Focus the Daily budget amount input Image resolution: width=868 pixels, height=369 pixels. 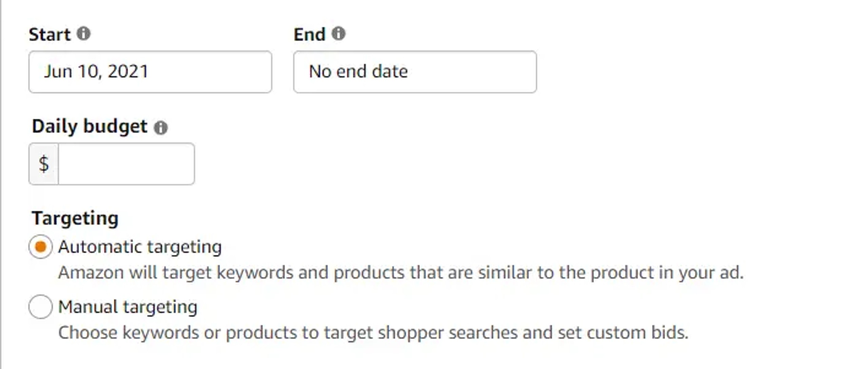(x=126, y=164)
